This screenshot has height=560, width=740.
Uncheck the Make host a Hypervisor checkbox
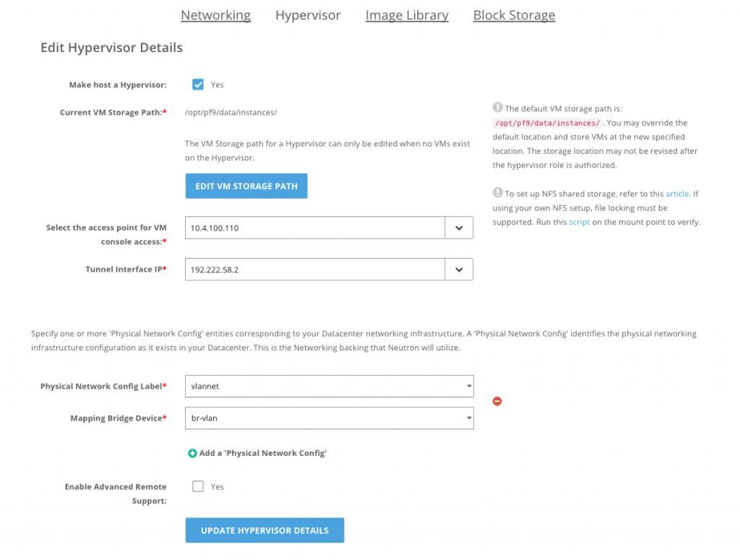(x=198, y=85)
